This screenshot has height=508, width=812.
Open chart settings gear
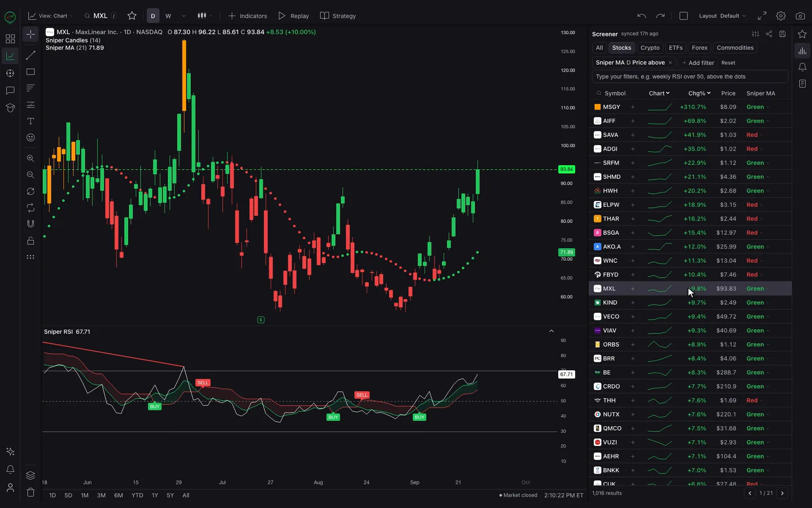click(781, 16)
